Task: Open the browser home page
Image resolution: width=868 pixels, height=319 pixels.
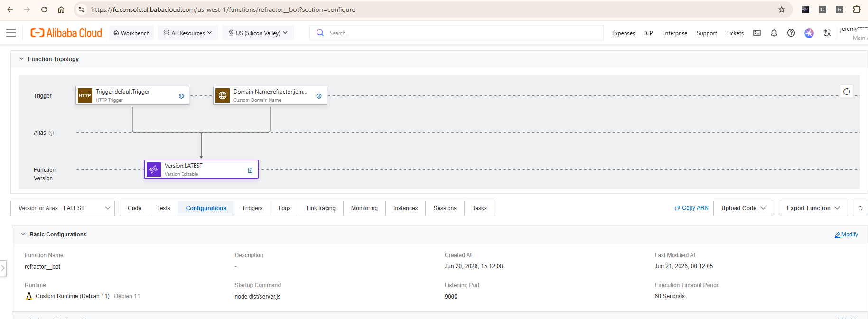Action: tap(61, 9)
